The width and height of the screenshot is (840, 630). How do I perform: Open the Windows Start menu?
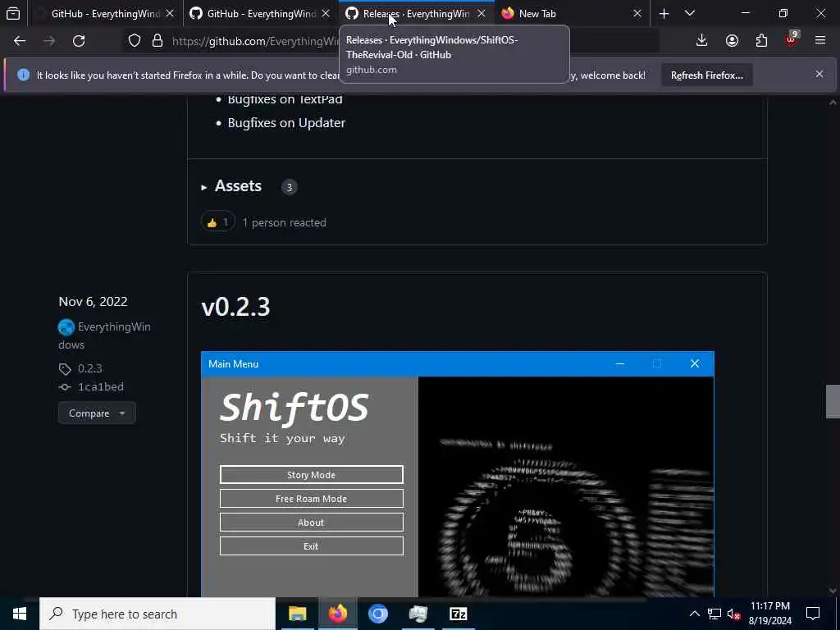click(x=20, y=614)
